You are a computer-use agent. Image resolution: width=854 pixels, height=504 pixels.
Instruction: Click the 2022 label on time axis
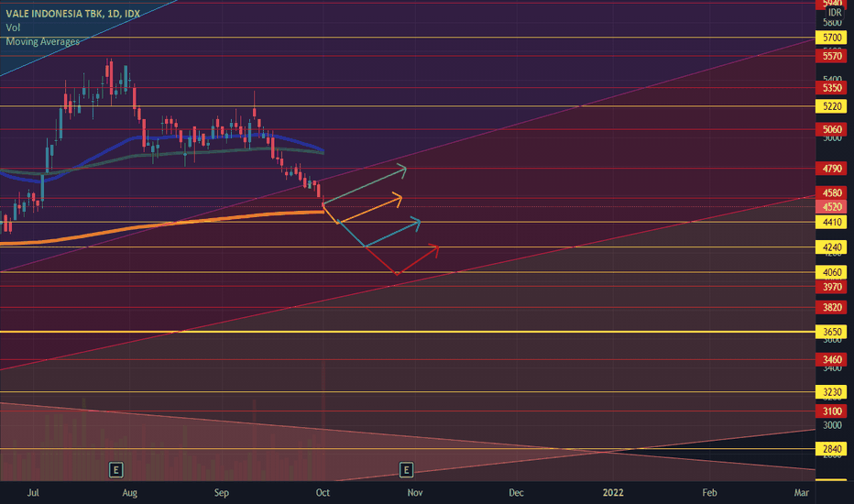point(613,493)
